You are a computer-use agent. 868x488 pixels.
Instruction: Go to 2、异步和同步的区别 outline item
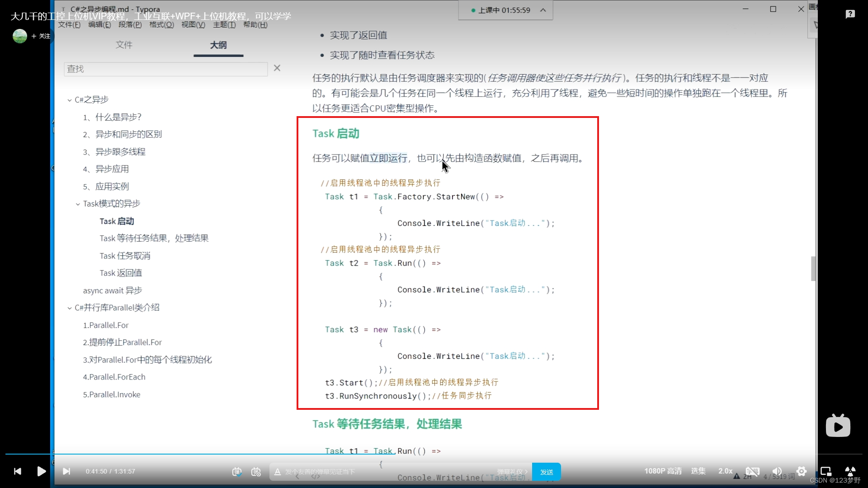click(x=122, y=134)
